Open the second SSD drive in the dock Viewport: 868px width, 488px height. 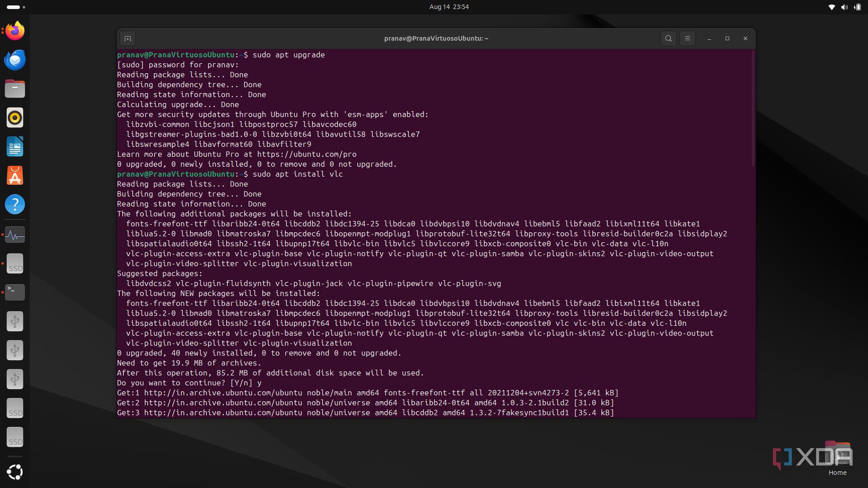click(15, 408)
